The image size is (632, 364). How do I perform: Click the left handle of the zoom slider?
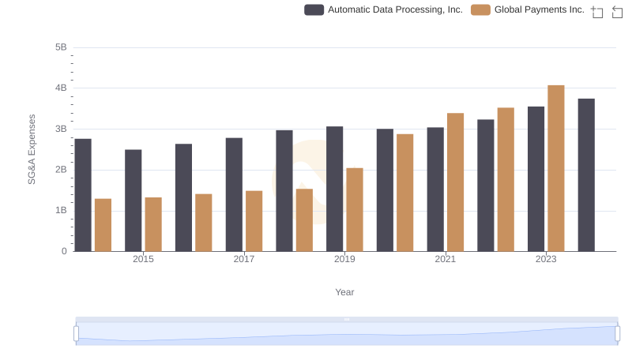(76, 333)
